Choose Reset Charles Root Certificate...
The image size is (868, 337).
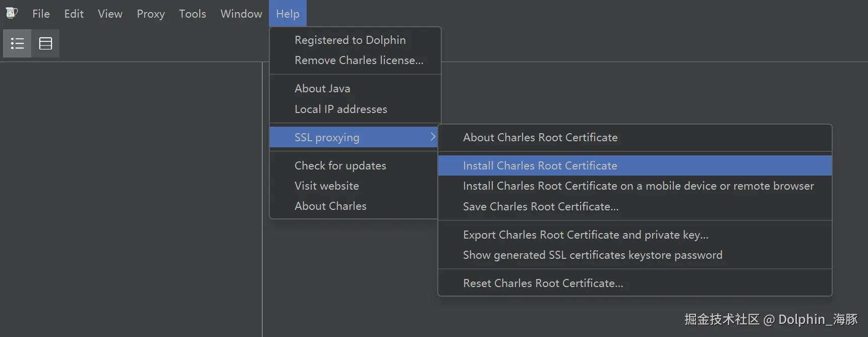634,283
